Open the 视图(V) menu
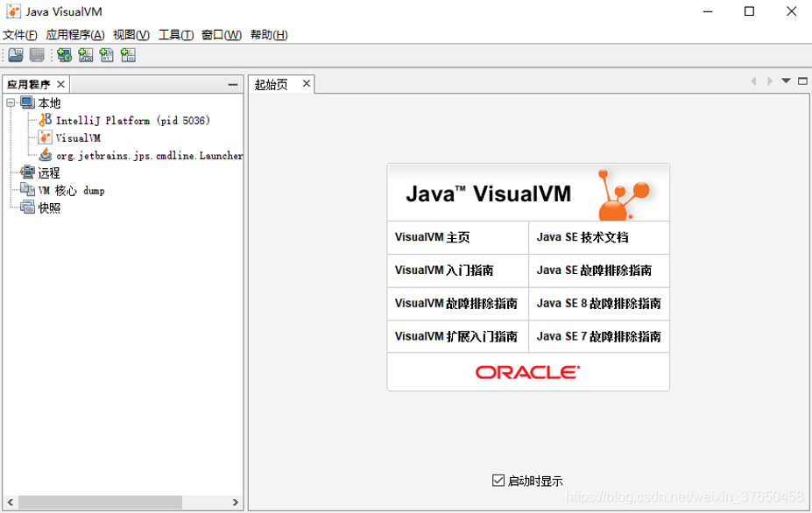The height and width of the screenshot is (513, 812). click(x=131, y=35)
